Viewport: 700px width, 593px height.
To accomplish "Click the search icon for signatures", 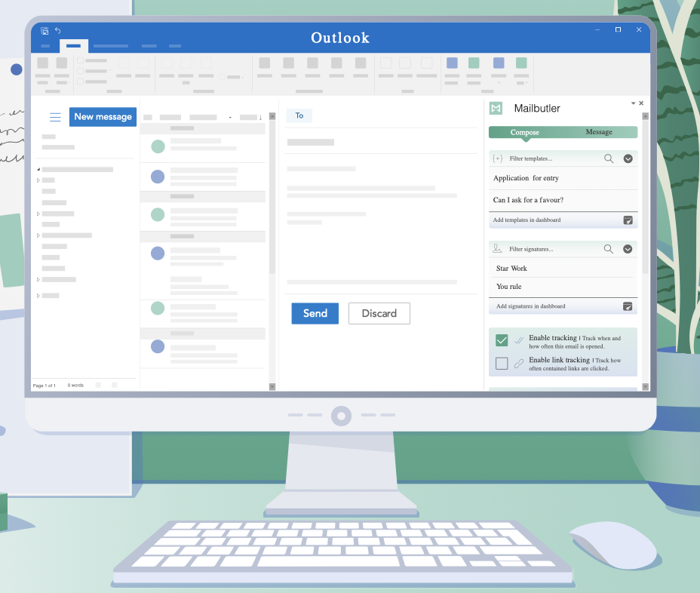I will click(x=609, y=248).
